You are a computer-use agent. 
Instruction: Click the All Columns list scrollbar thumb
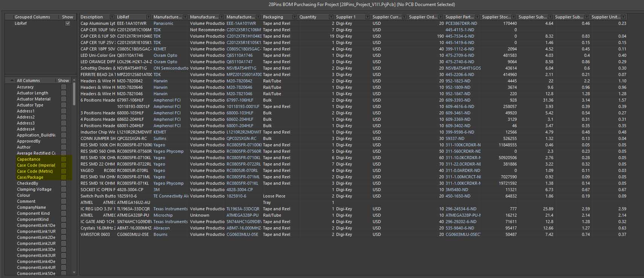click(74, 94)
